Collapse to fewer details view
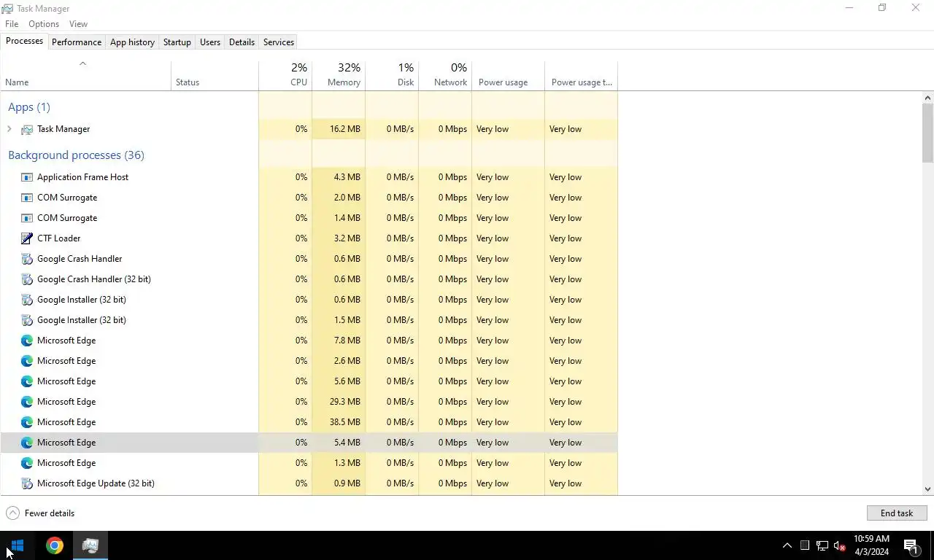The height and width of the screenshot is (560, 934). click(x=41, y=513)
